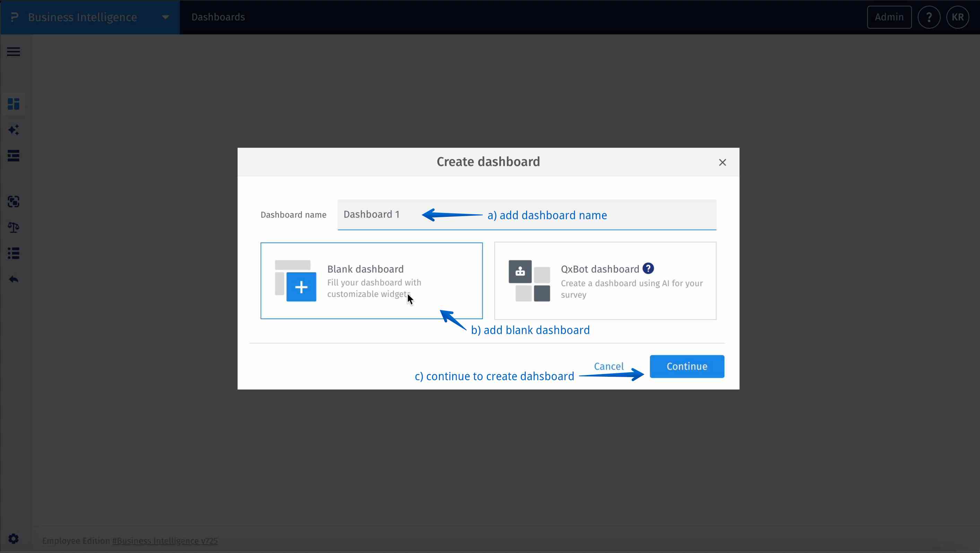
Task: Expand the Business Intelligence dropdown
Action: [165, 17]
